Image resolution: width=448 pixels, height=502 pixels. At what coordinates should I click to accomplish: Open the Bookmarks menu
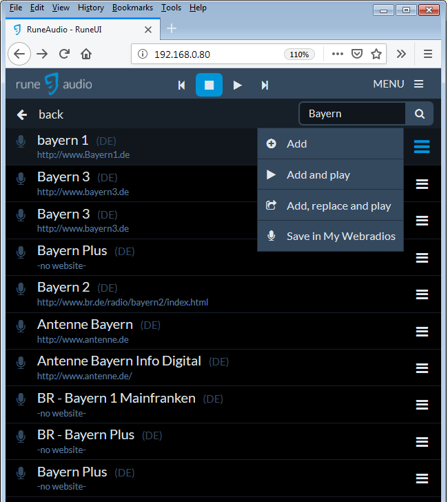(132, 8)
